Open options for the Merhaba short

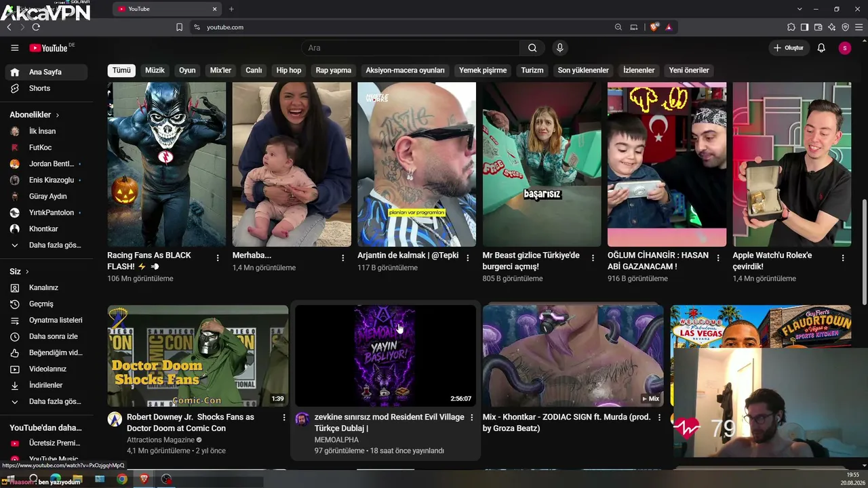[342, 258]
